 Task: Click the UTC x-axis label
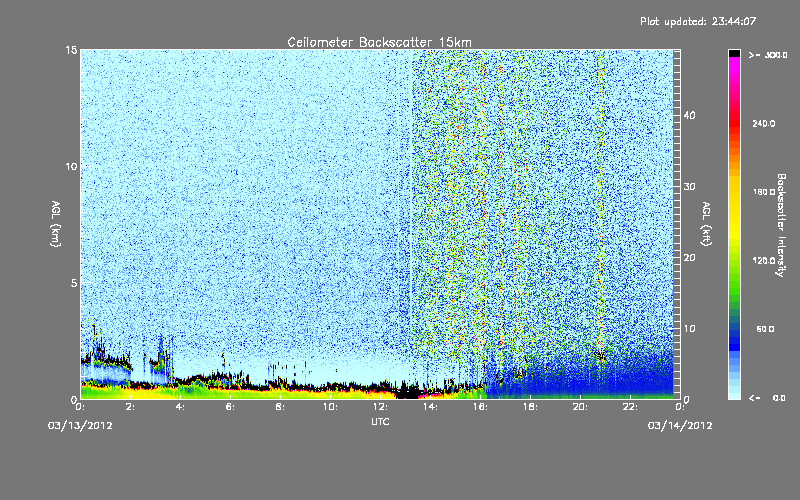pos(380,421)
